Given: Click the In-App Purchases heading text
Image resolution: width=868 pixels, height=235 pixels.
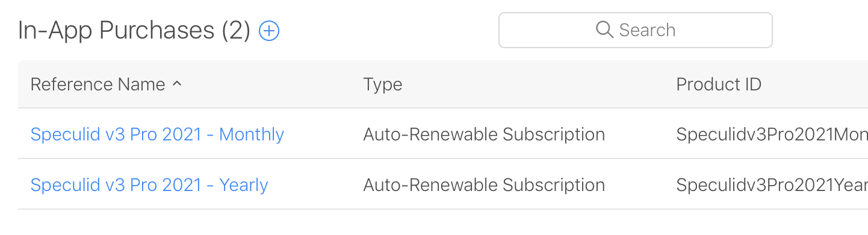Looking at the screenshot, I should click(116, 30).
